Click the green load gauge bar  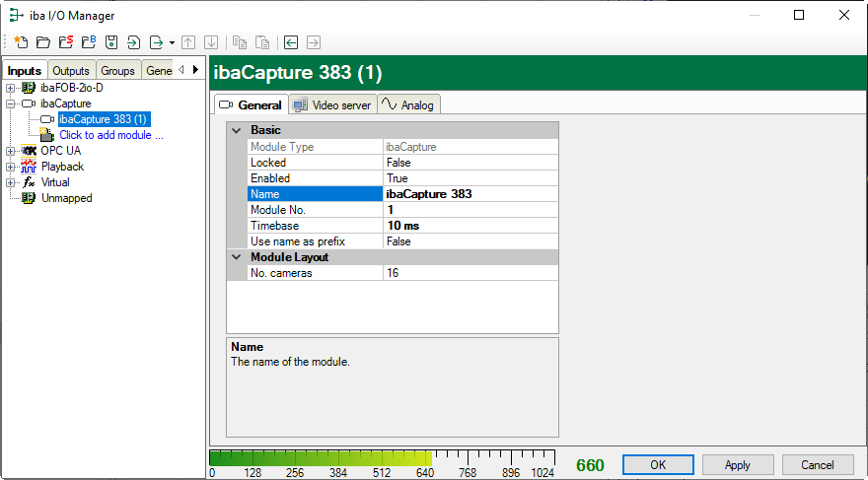pos(321,458)
